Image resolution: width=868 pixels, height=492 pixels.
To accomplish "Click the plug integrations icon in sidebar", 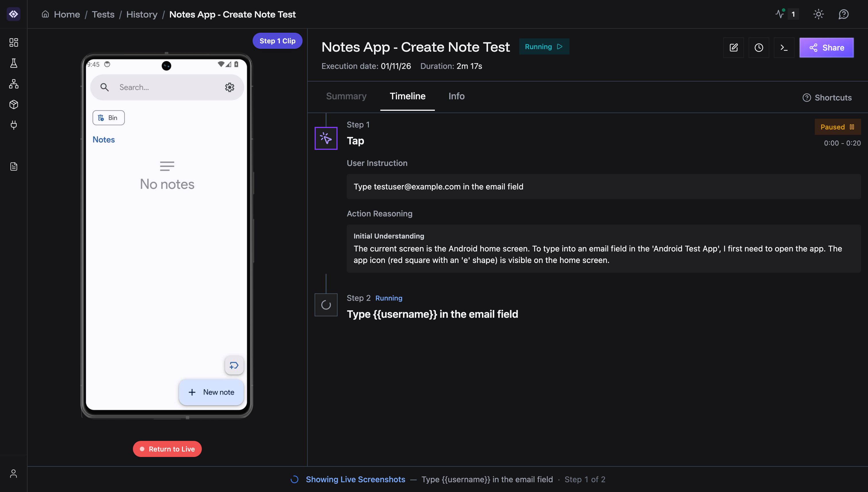I will [x=13, y=125].
